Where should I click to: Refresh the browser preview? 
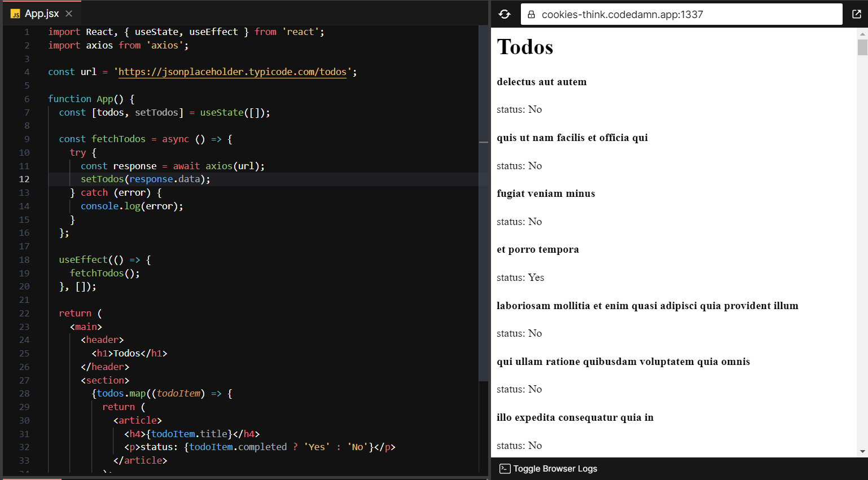pos(504,14)
